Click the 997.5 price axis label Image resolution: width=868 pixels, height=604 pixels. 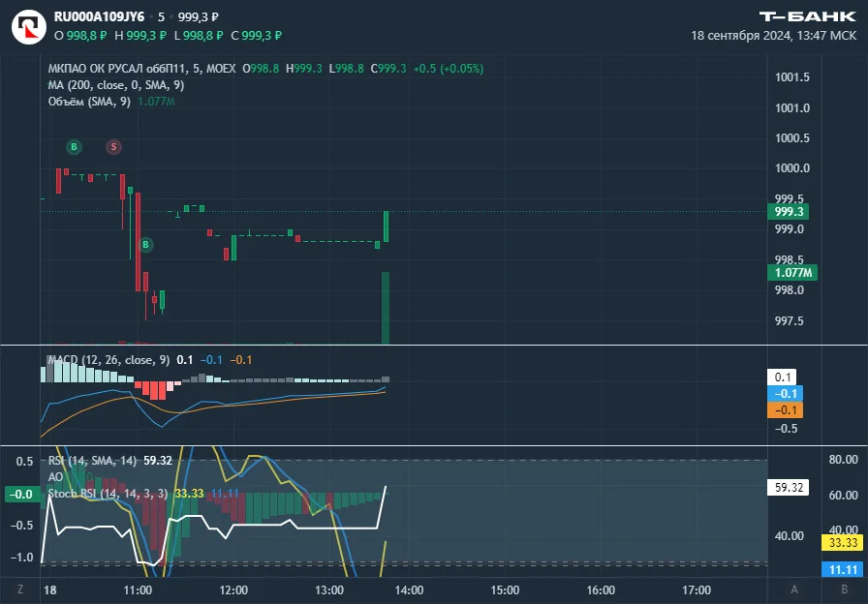790,320
